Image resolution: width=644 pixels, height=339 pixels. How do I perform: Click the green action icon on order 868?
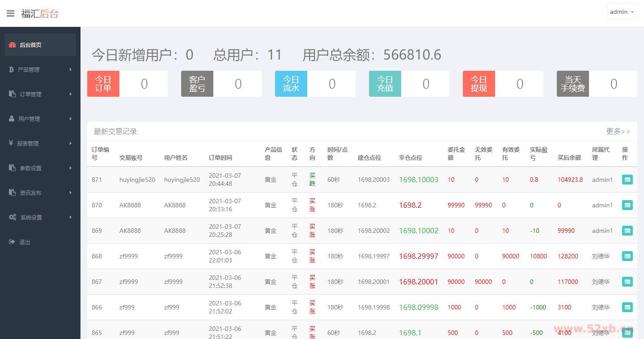[627, 256]
